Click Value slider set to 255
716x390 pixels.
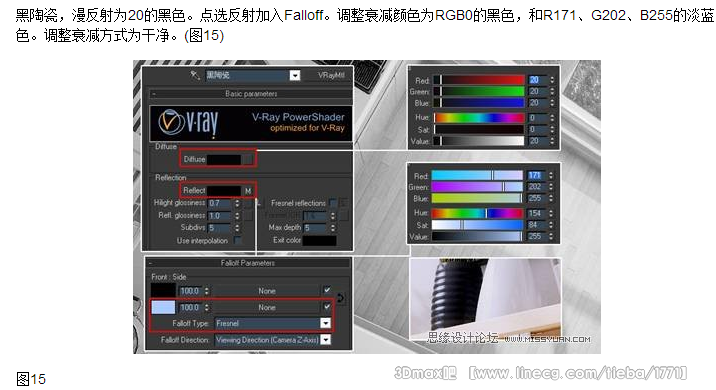[477, 236]
